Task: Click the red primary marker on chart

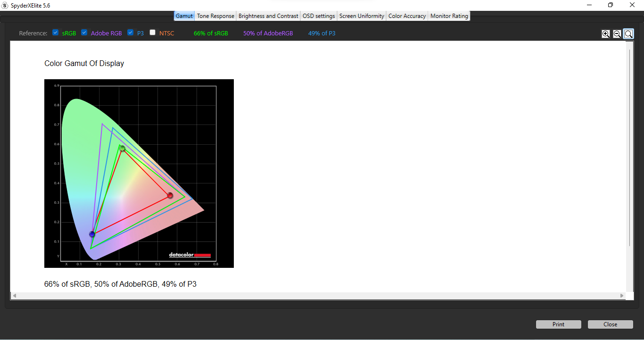Action: point(170,195)
